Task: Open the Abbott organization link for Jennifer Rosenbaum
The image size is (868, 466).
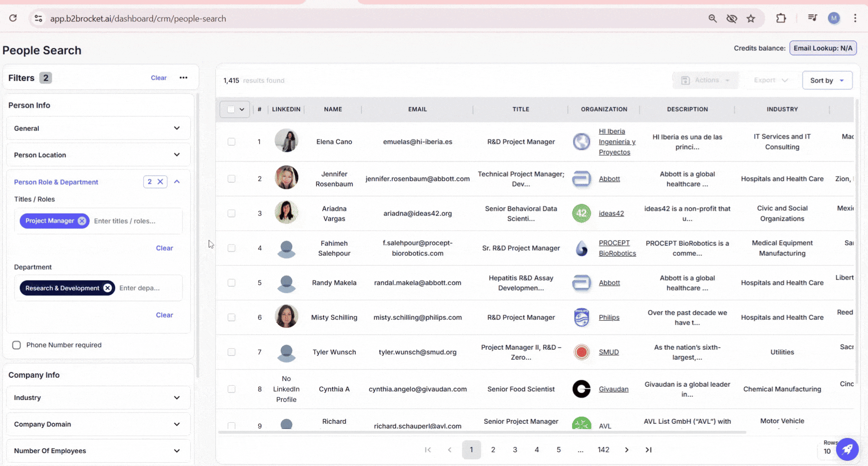Action: pyautogui.click(x=609, y=179)
